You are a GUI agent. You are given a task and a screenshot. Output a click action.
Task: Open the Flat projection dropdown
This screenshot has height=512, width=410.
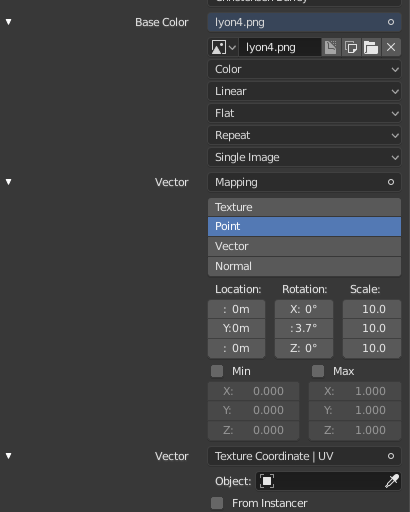(304, 113)
